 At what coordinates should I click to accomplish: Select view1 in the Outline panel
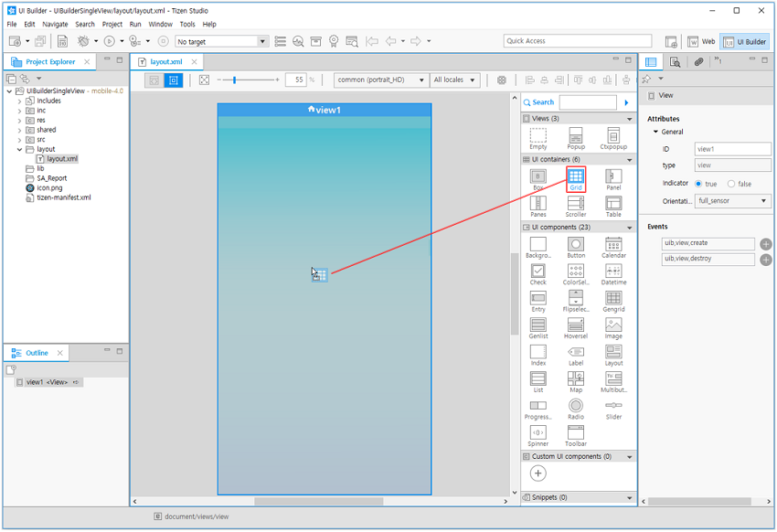[x=37, y=382]
